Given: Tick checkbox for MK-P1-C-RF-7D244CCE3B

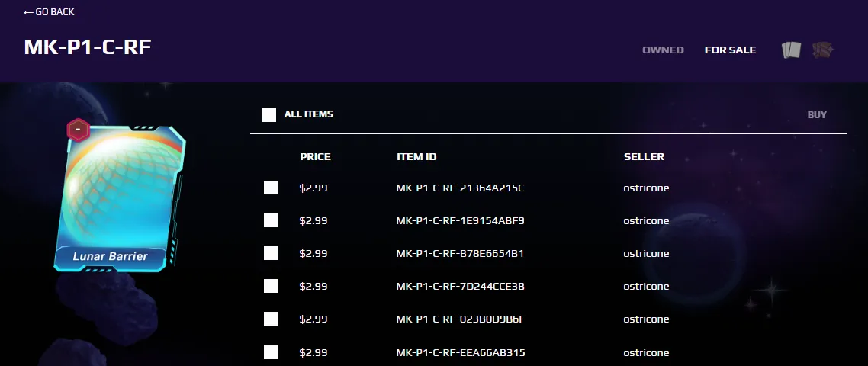Looking at the screenshot, I should pos(271,286).
